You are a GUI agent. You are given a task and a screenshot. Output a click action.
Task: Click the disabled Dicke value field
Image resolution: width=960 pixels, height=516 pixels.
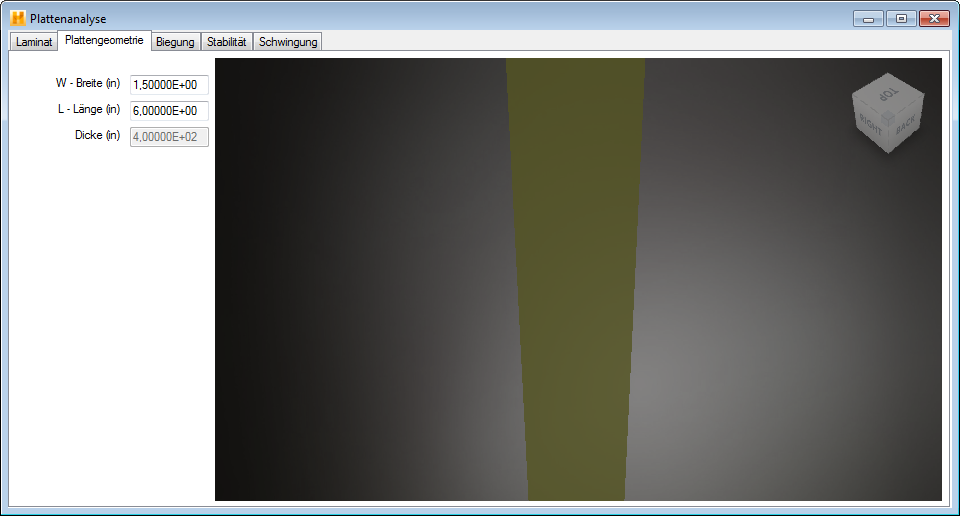[x=169, y=136]
